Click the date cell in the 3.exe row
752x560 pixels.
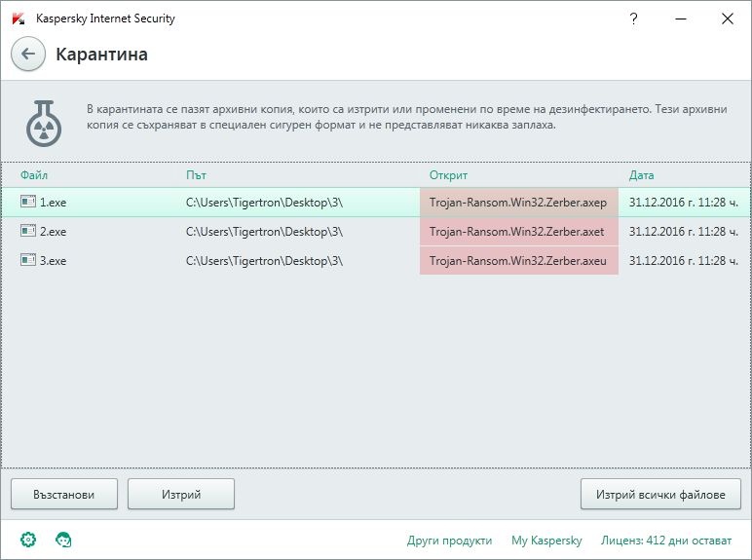tap(684, 261)
